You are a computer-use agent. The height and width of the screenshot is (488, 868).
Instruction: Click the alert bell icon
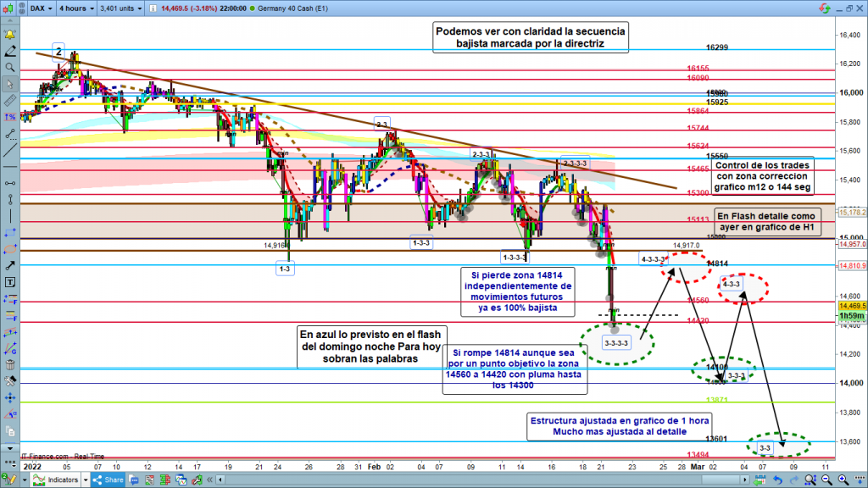(9, 36)
